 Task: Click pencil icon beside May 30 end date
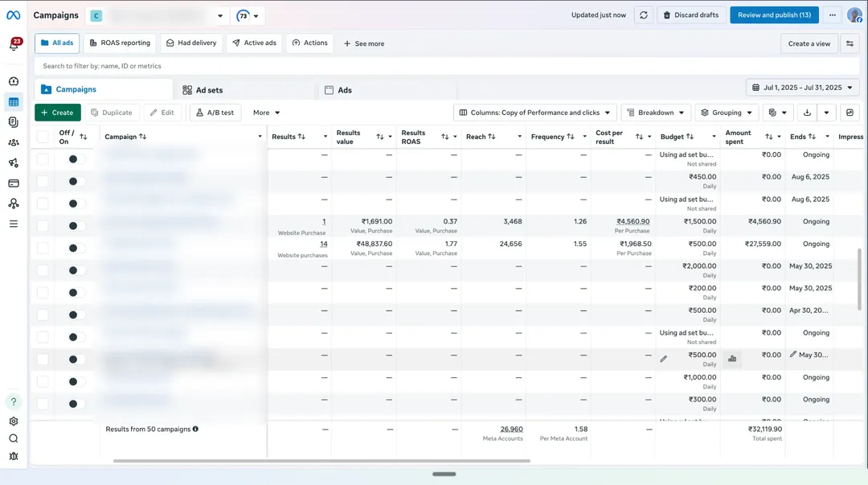click(x=793, y=354)
